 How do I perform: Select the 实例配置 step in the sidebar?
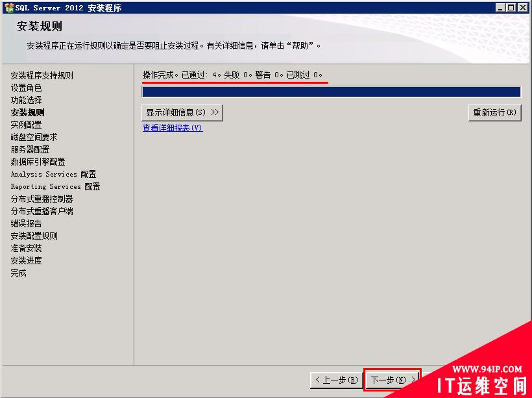click(26, 125)
